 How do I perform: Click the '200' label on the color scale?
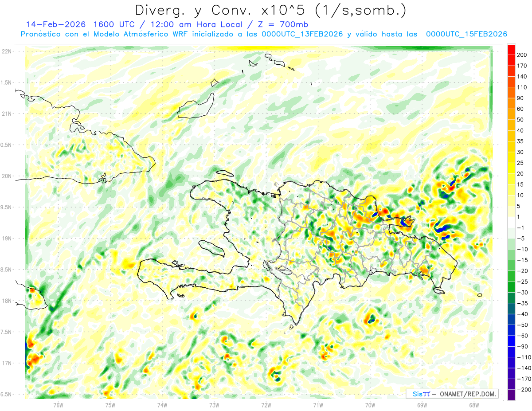tap(522, 55)
